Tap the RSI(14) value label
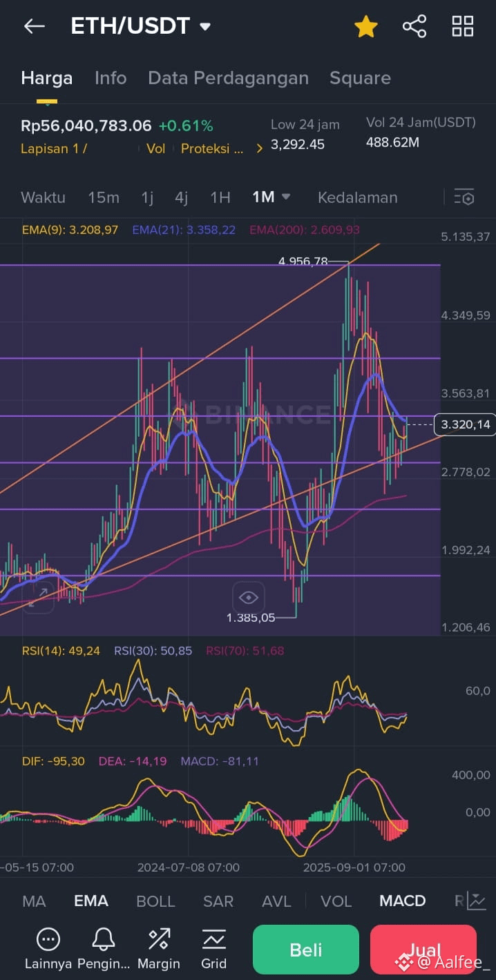 (x=61, y=651)
